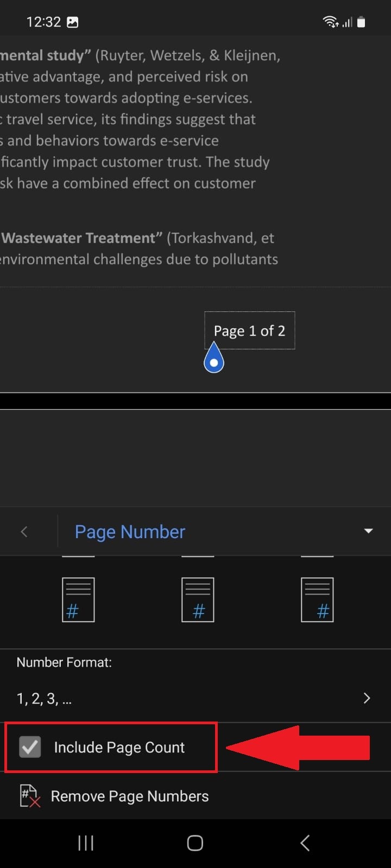Tap the battery indicator icon
The width and height of the screenshot is (391, 868).
pyautogui.click(x=361, y=22)
